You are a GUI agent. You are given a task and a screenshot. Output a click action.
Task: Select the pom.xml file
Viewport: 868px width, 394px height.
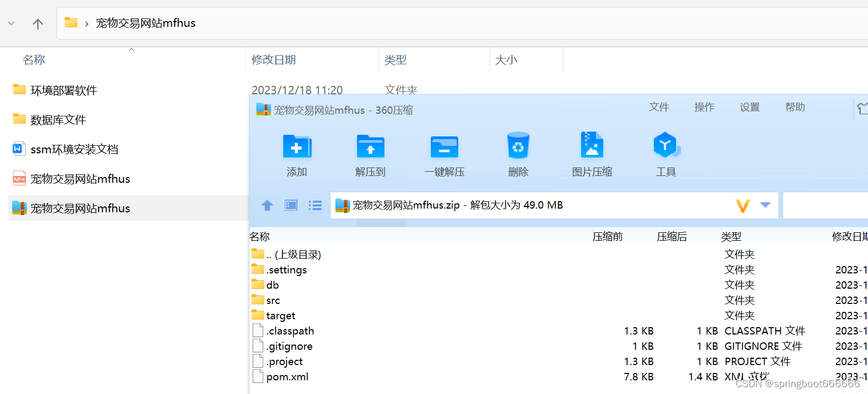pos(281,377)
